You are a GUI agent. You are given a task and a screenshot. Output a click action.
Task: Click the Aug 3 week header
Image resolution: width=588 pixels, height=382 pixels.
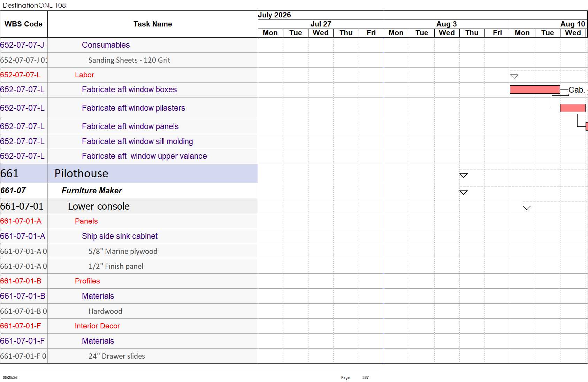[x=447, y=24]
